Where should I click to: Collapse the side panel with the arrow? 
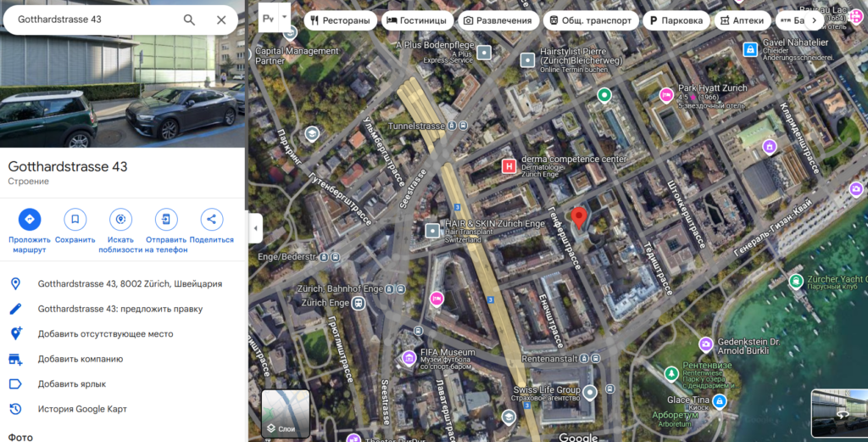click(x=256, y=227)
